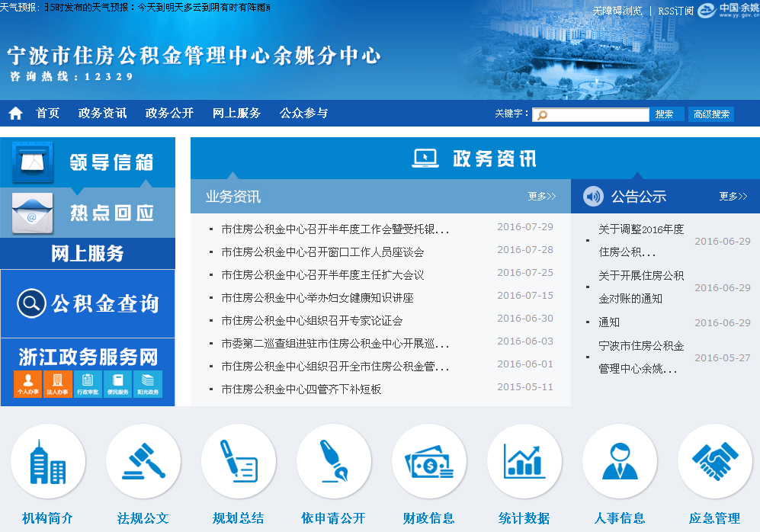The image size is (760, 532).
Task: Open 政务公开 navigation menu item
Action: pyautogui.click(x=170, y=114)
